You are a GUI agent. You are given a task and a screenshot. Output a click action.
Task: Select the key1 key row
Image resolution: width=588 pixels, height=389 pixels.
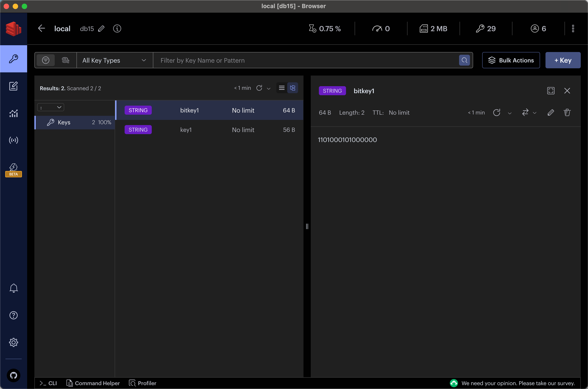(210, 130)
